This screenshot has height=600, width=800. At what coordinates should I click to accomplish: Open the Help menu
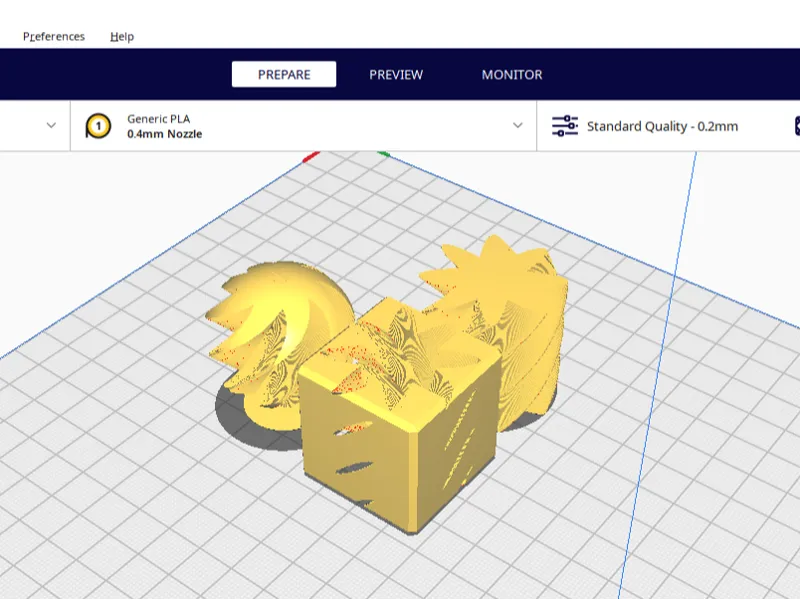pyautogui.click(x=122, y=37)
